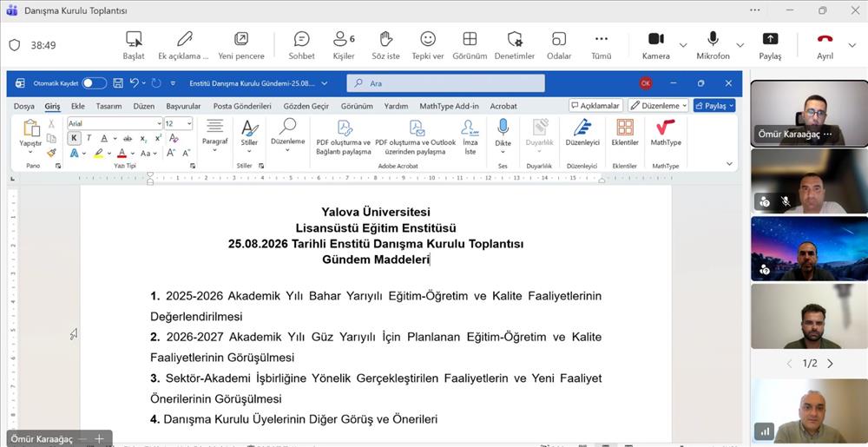Open the Dosya menu
The width and height of the screenshot is (868, 447).
23,106
